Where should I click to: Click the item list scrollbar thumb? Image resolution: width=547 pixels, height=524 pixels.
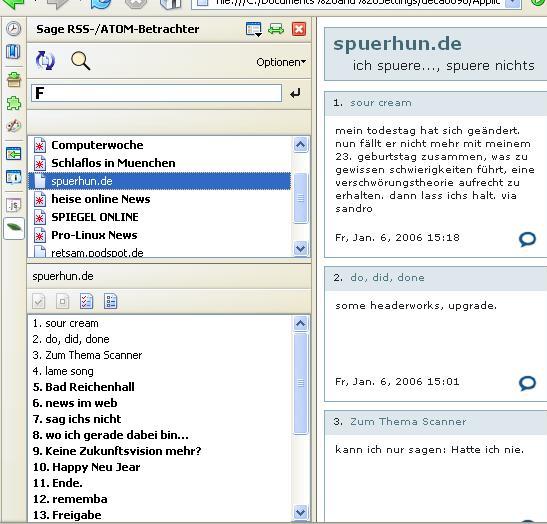[300, 383]
